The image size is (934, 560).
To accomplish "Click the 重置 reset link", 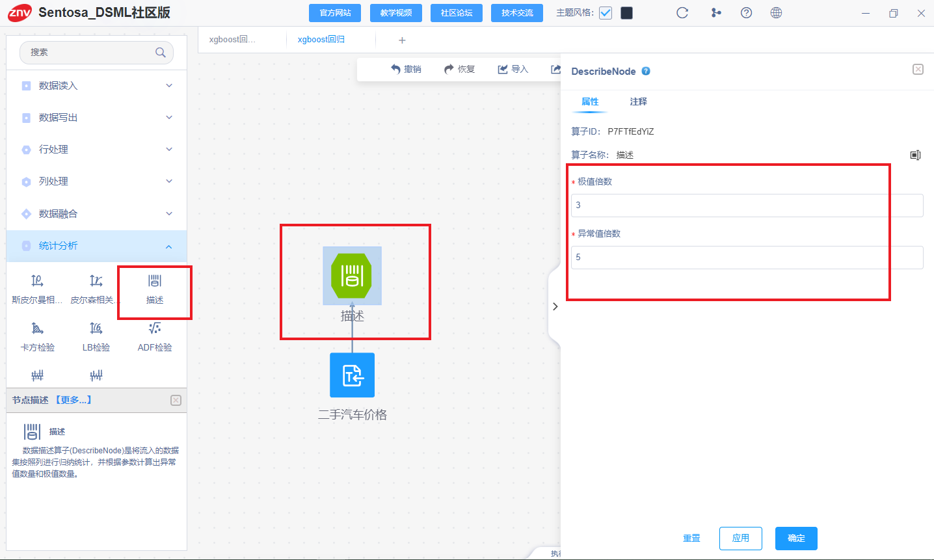I will 691,539.
